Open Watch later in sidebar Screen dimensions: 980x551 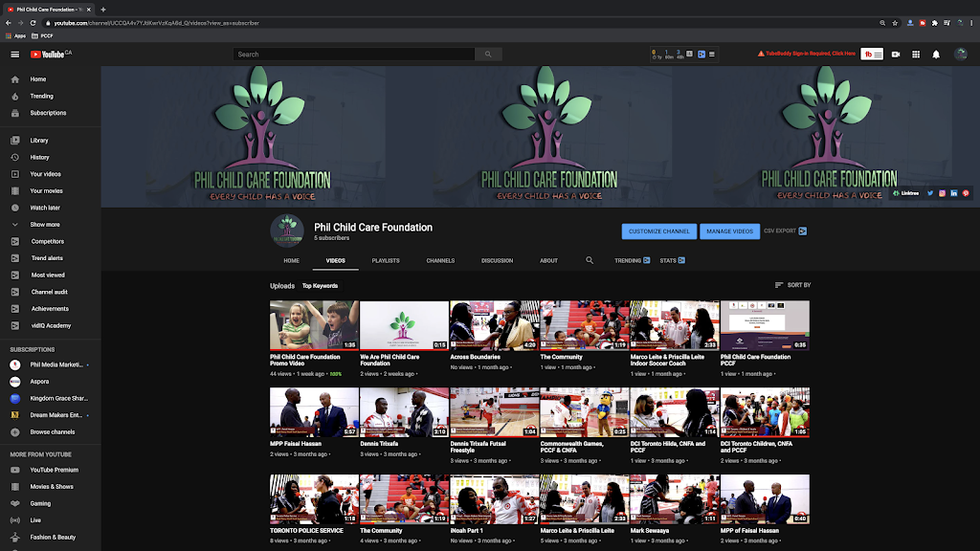pos(51,208)
